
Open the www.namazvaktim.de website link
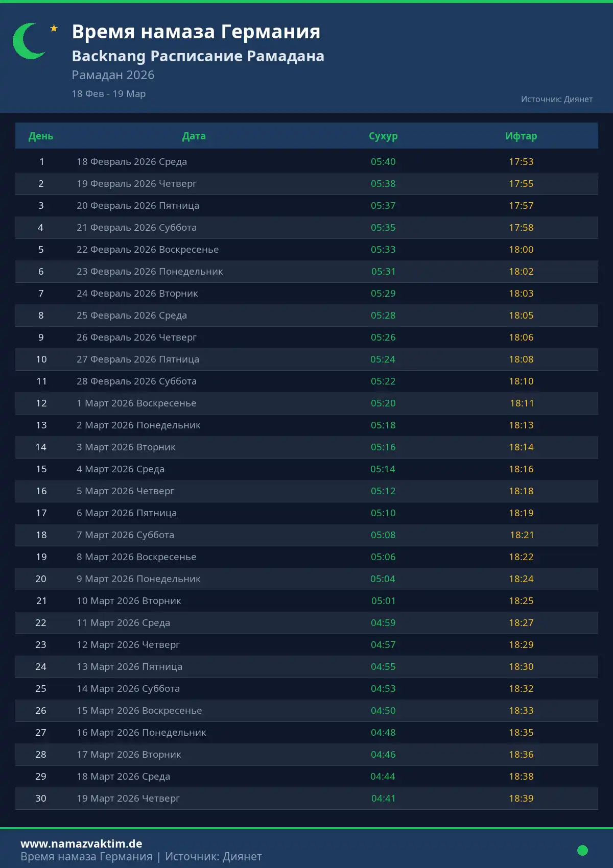click(81, 843)
